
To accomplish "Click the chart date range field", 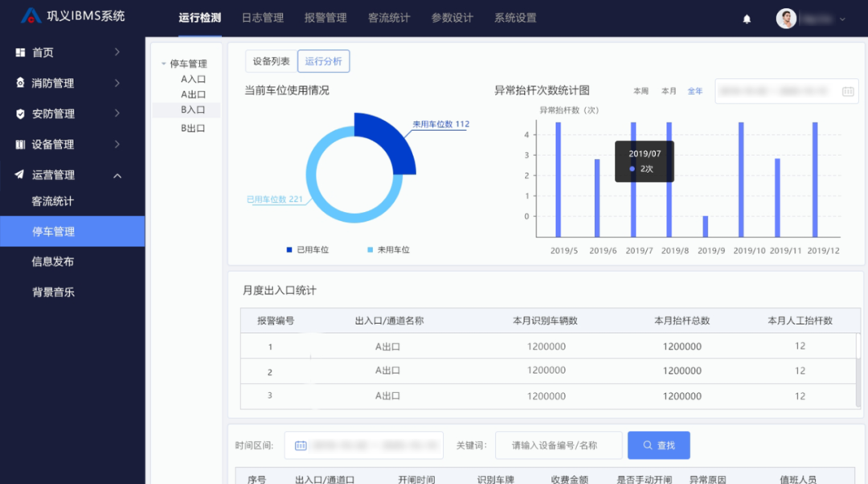I will (787, 91).
